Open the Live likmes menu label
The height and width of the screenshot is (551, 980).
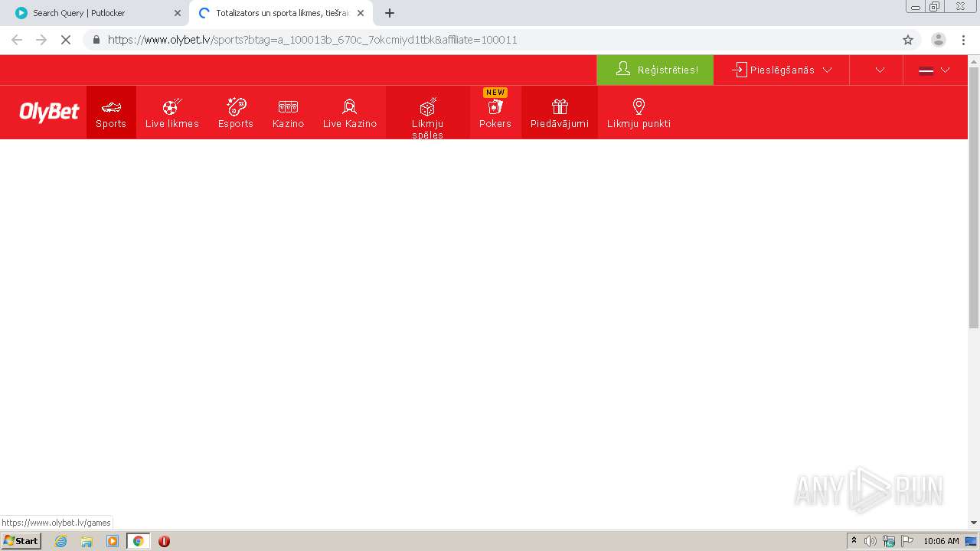[172, 124]
